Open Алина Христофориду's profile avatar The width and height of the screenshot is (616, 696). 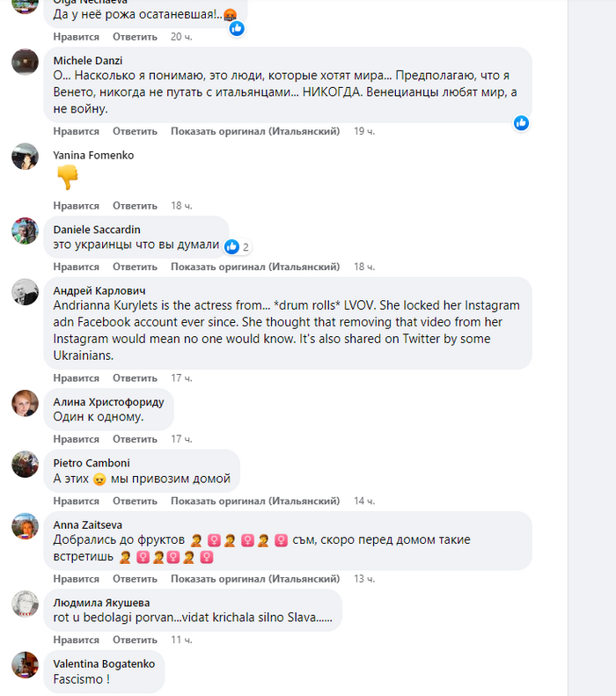tap(24, 403)
